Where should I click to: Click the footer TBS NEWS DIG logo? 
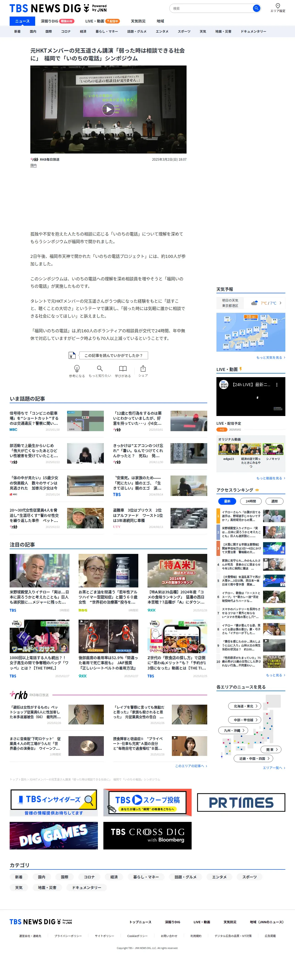(41, 921)
